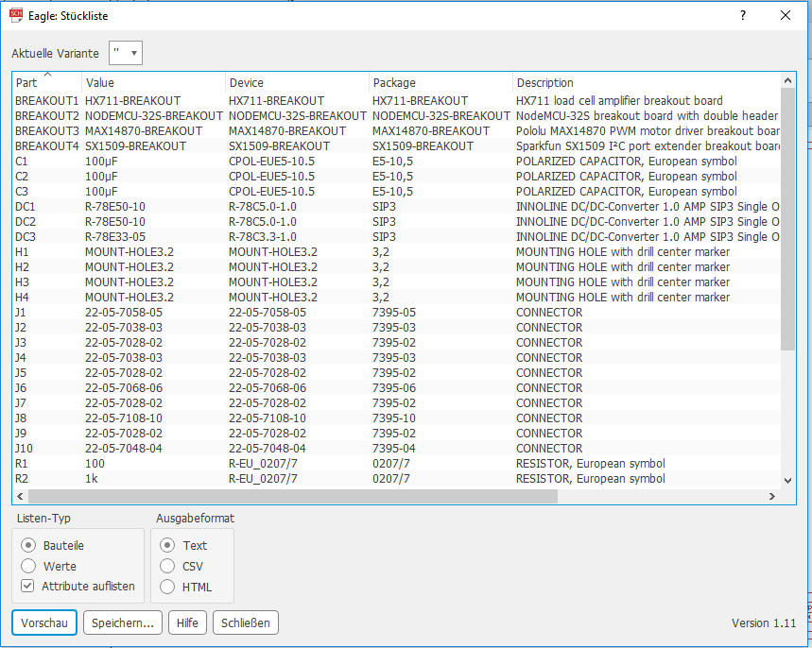Sort the list by Package column header
The width and height of the screenshot is (812, 648).
441,82
